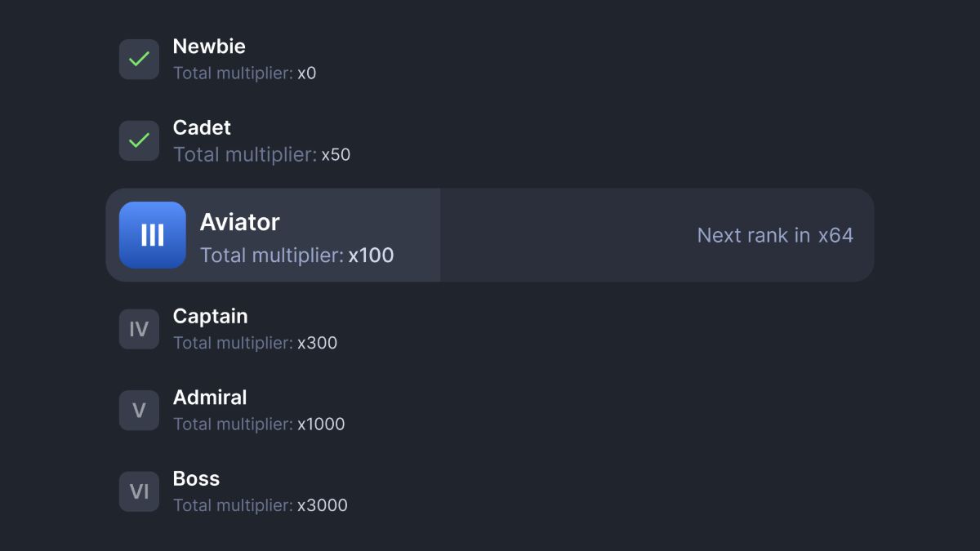The image size is (980, 551).
Task: Click the blue Aviator rank III badge
Action: tap(153, 235)
